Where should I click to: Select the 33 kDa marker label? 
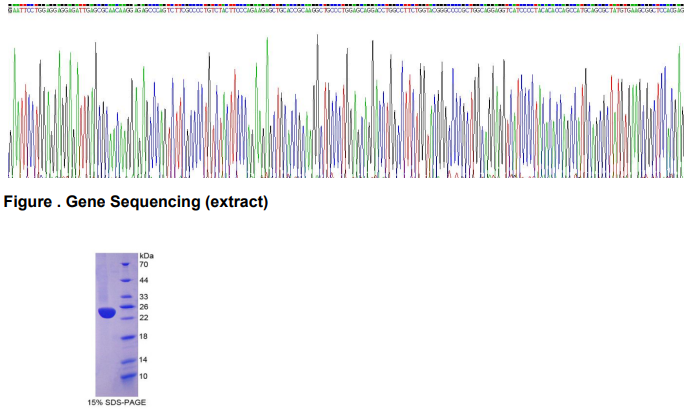(143, 297)
